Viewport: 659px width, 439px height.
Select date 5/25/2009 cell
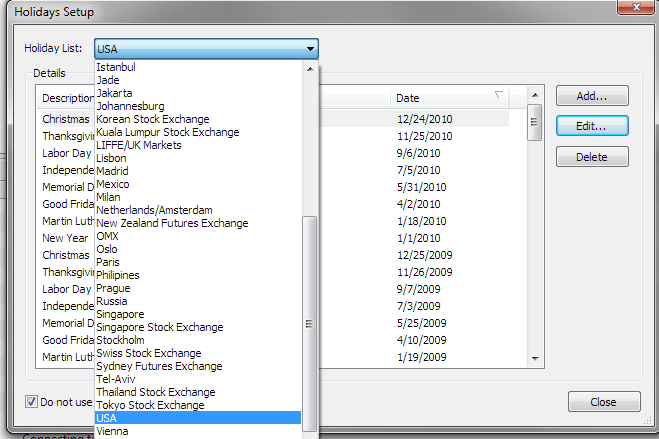(422, 323)
